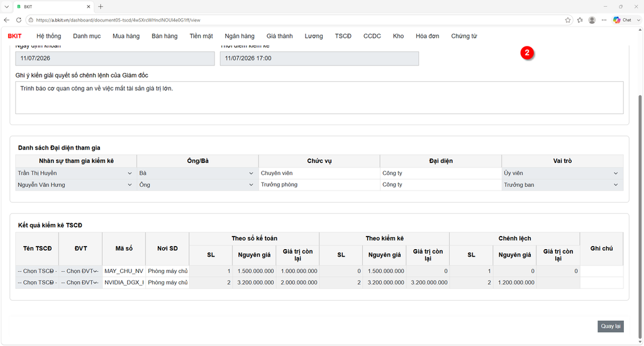
Task: Open Chọn ĐVT dropdown in NVIDIA_DGX row
Action: [x=80, y=282]
